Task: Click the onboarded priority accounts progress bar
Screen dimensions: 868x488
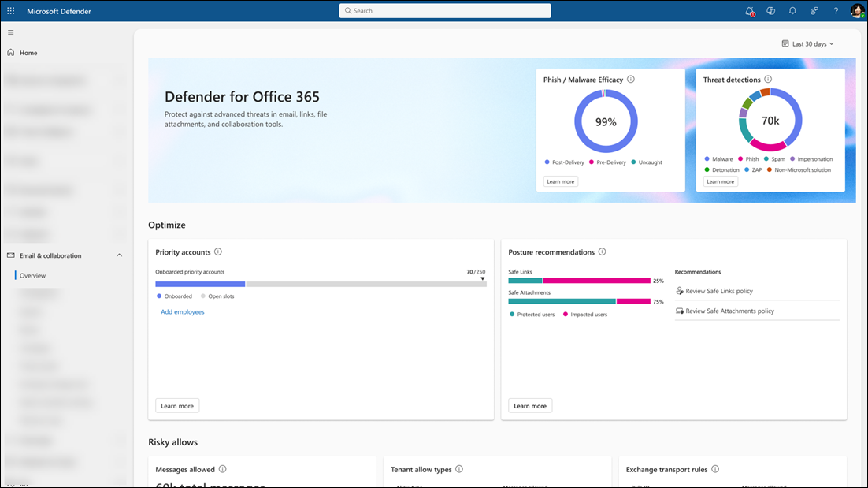Action: click(x=321, y=284)
